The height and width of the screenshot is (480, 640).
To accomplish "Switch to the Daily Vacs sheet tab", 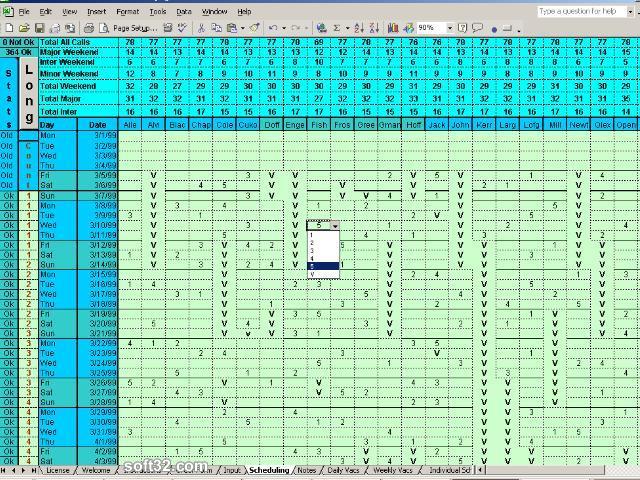I will point(343,470).
